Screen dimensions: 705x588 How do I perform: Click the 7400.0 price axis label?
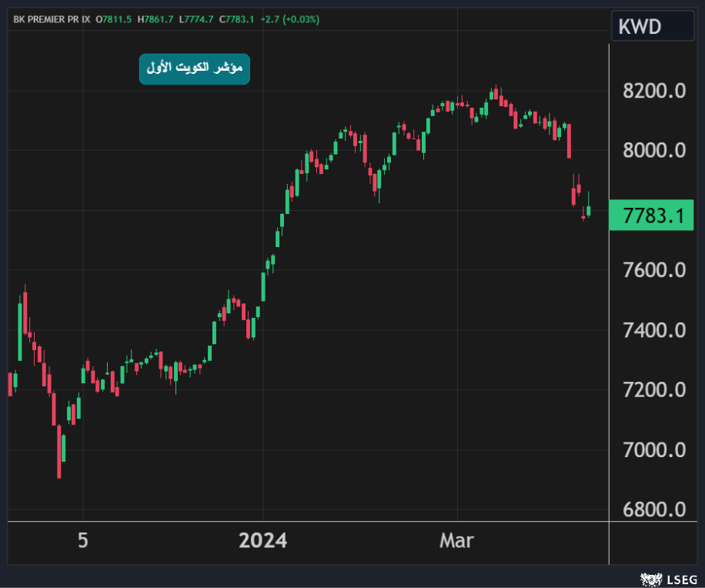tap(653, 330)
